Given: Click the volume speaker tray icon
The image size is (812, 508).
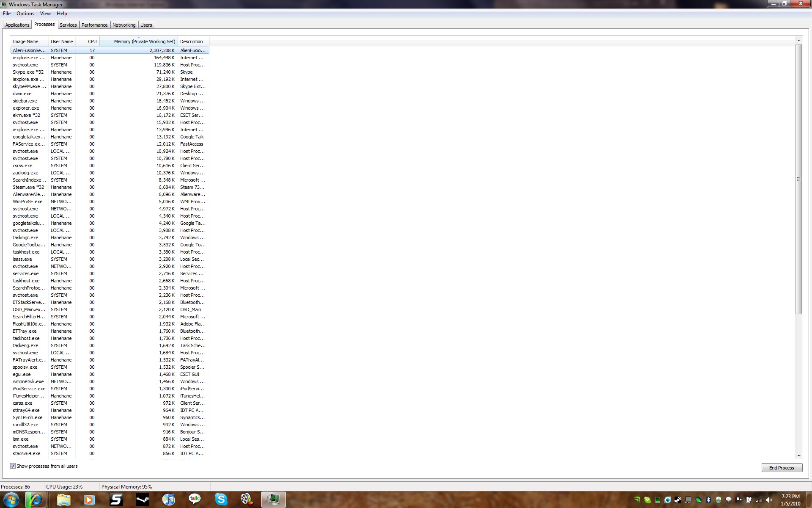Looking at the screenshot, I should click(x=769, y=500).
